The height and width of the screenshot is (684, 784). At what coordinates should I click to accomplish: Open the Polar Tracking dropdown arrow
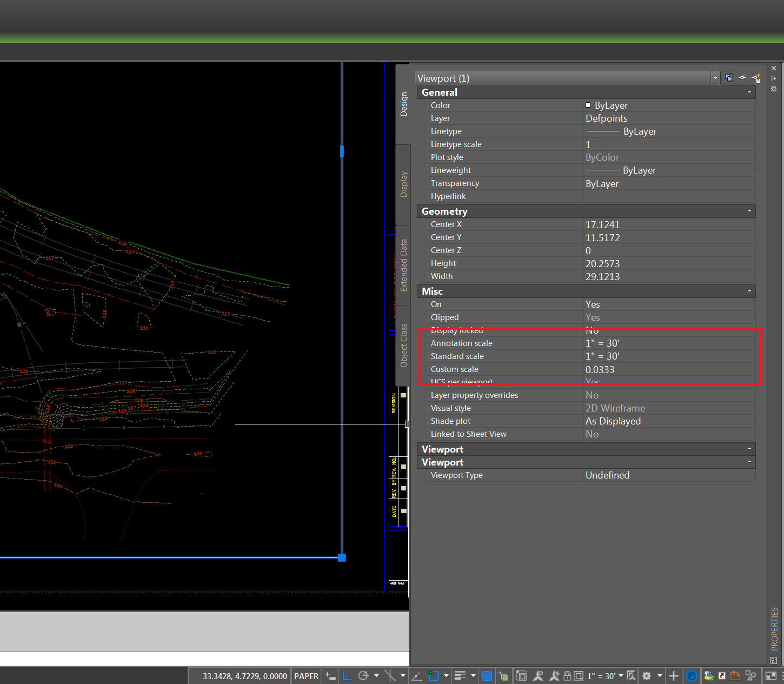pyautogui.click(x=376, y=675)
